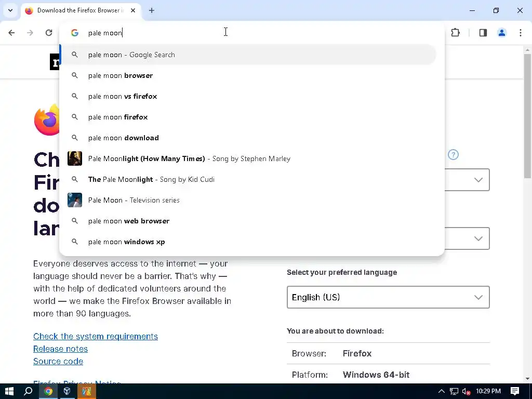532x399 pixels.
Task: Switch to Chrome in the taskbar
Action: tap(48, 392)
